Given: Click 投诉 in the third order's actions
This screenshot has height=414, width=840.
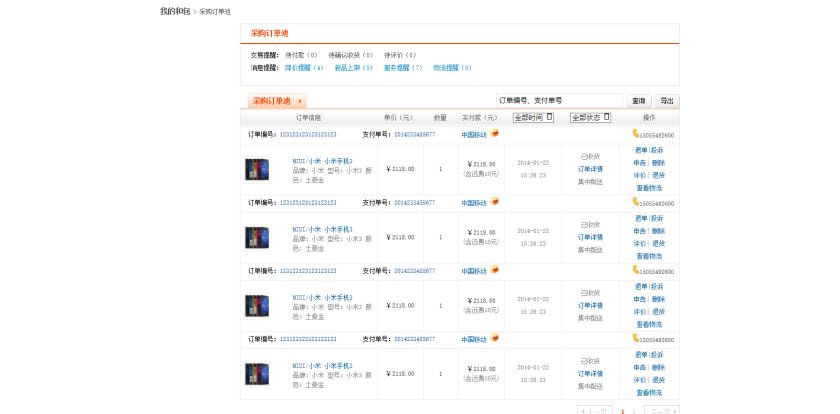Looking at the screenshot, I should [x=657, y=287].
